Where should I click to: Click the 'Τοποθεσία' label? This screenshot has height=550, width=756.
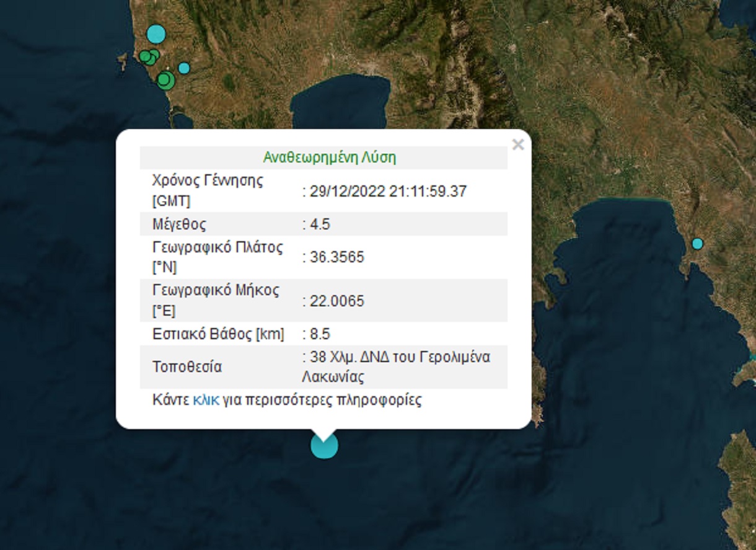click(x=187, y=367)
